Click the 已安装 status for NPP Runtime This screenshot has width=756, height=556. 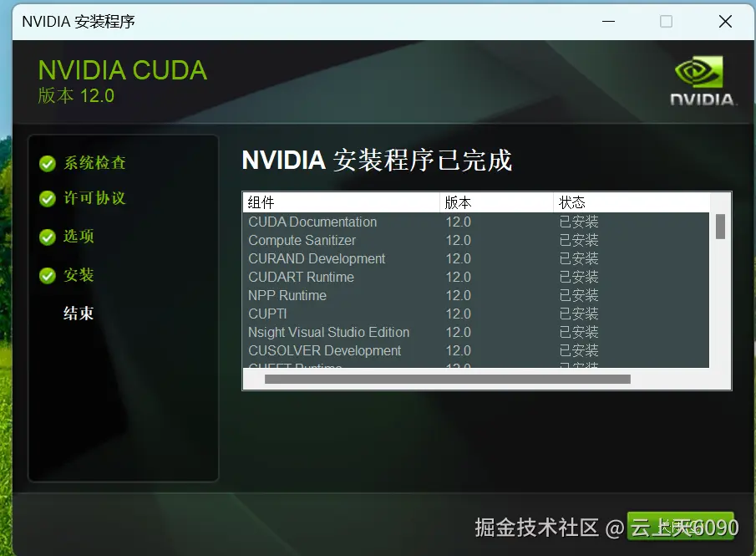point(579,295)
